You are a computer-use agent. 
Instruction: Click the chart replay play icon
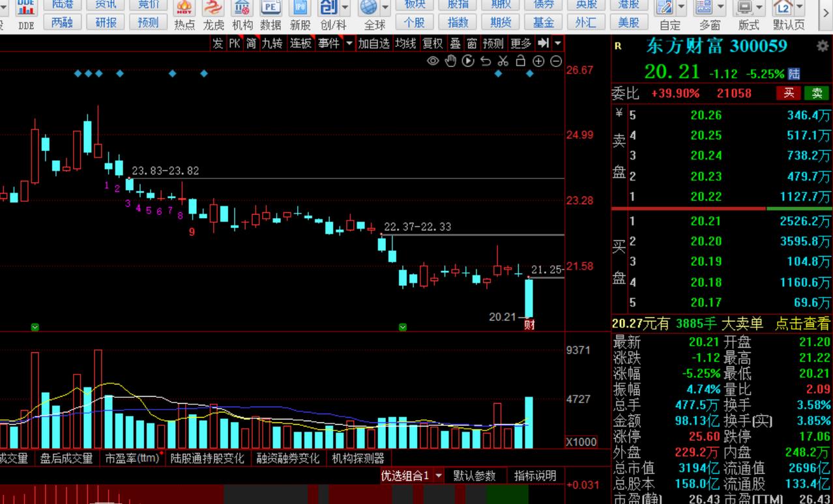click(468, 61)
